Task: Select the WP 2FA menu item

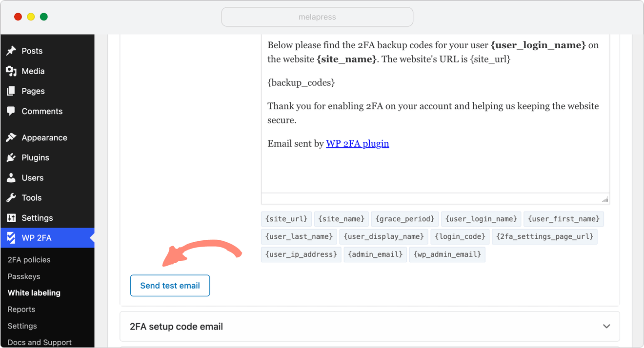Action: click(x=47, y=238)
